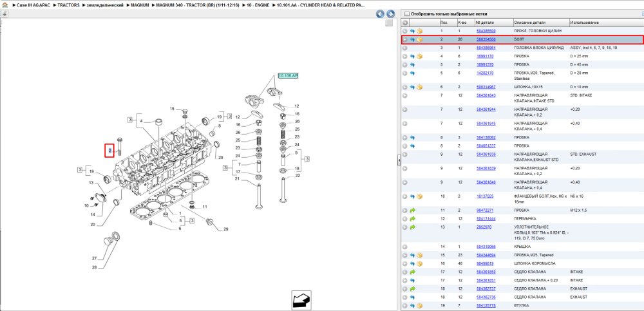
Task: Select callout 29 in the diagram
Action: [225, 229]
